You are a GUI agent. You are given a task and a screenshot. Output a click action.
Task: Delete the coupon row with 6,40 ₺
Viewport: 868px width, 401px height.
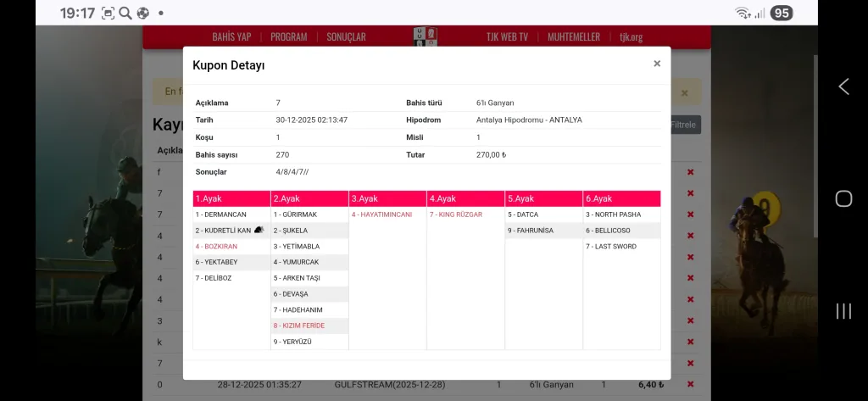[x=690, y=384]
